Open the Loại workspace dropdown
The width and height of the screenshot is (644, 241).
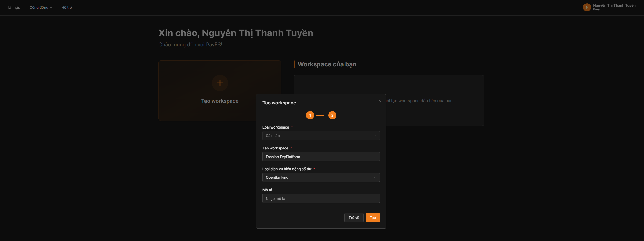pyautogui.click(x=321, y=136)
